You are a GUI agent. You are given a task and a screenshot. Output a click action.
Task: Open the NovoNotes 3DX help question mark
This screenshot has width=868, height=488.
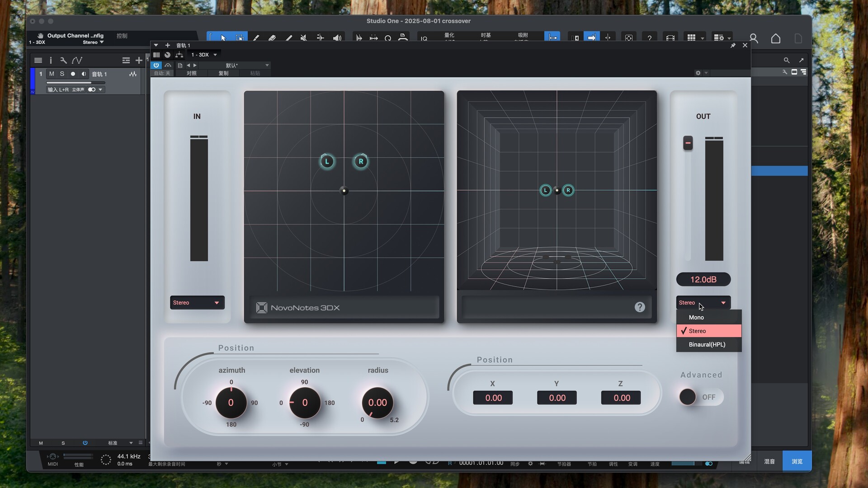pyautogui.click(x=640, y=307)
